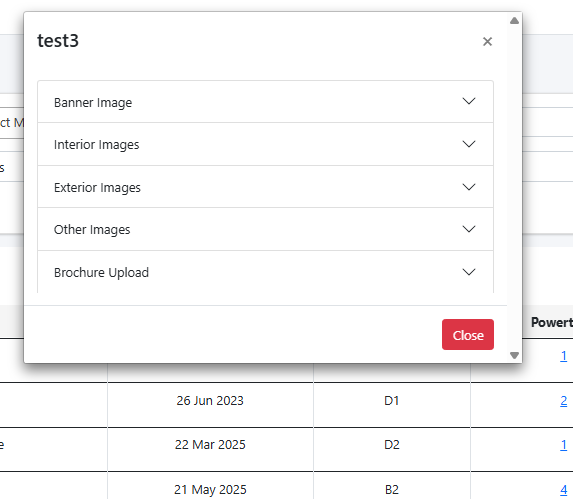Click the red Close button
This screenshot has height=499, width=573.
(468, 335)
